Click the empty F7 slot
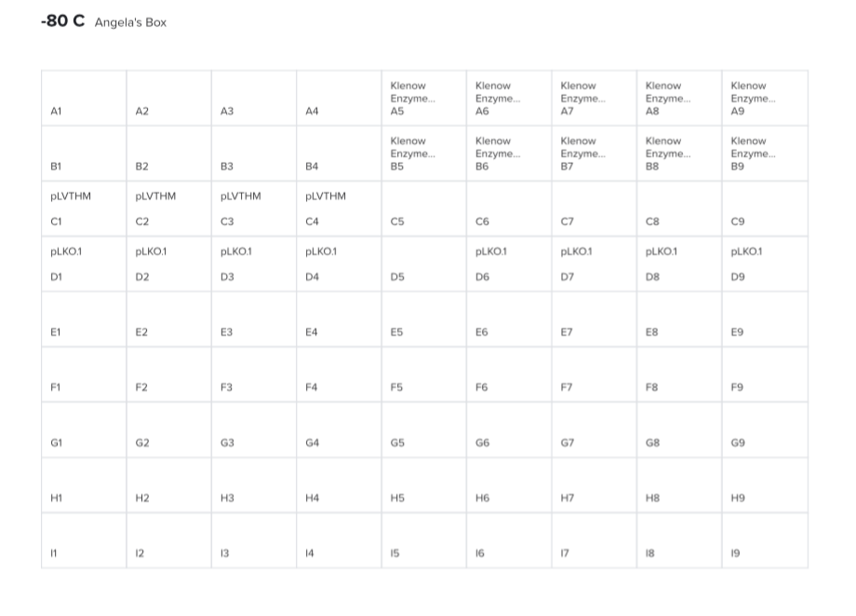Screen dimensions: 856x616 [x=594, y=374]
